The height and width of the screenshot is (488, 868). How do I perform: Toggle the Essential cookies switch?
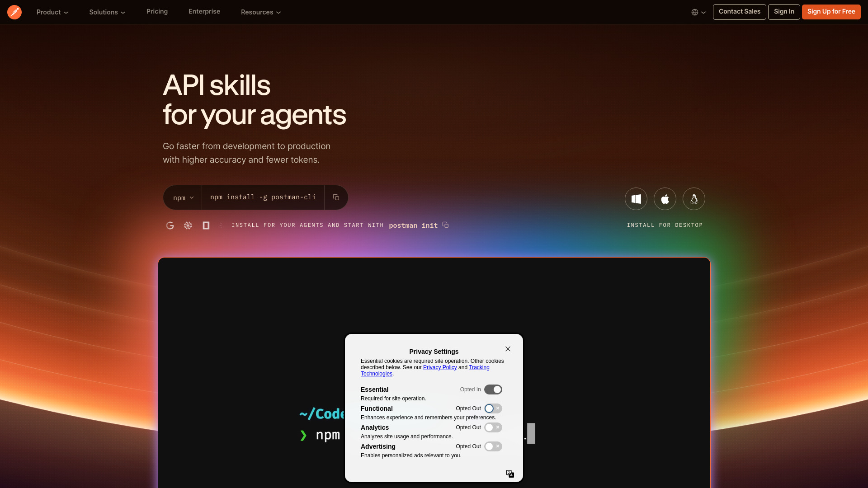[x=493, y=389]
